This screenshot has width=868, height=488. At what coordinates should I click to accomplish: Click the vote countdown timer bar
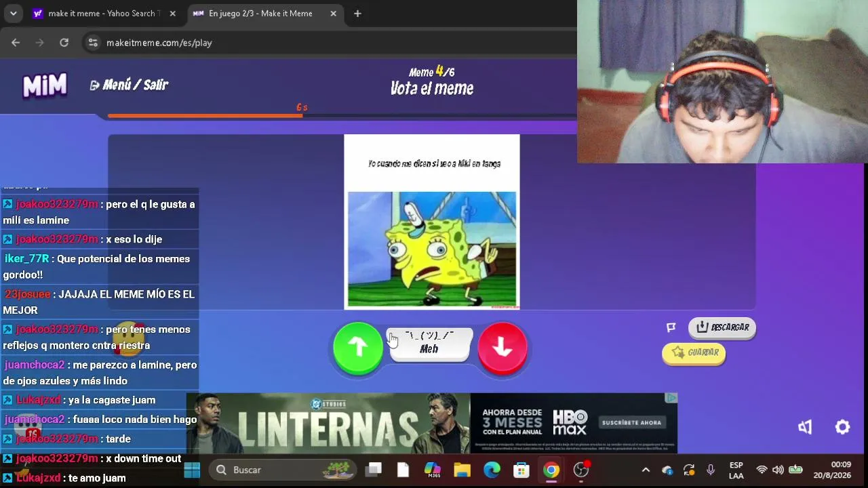point(342,116)
